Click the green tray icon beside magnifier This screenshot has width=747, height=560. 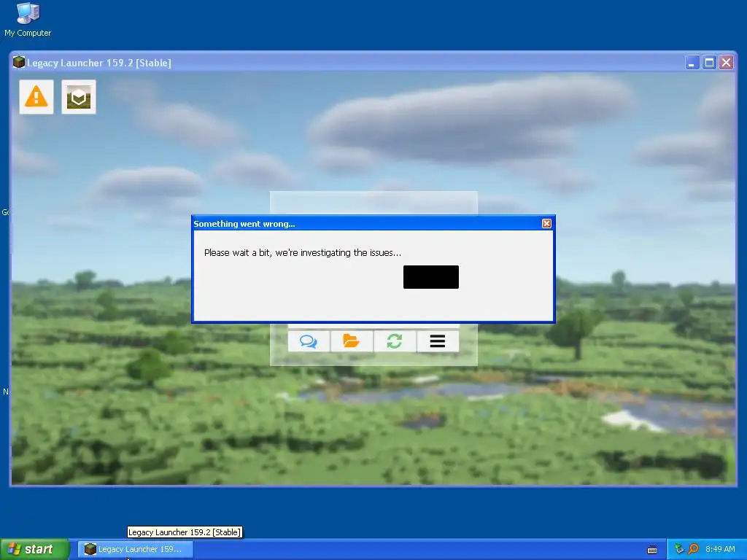tap(679, 549)
